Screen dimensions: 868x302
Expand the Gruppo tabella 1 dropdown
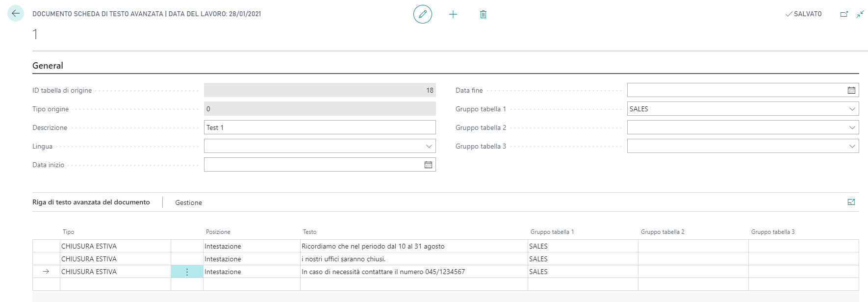pos(852,109)
